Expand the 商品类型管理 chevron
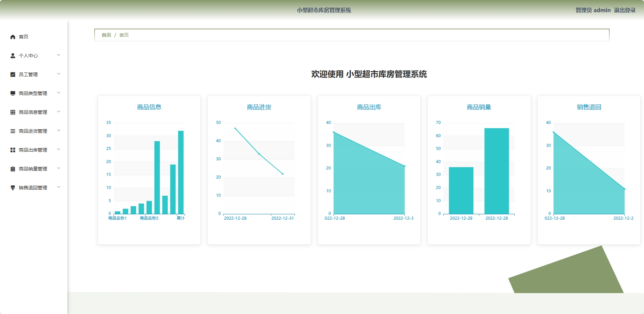644x314 pixels. tap(59, 93)
